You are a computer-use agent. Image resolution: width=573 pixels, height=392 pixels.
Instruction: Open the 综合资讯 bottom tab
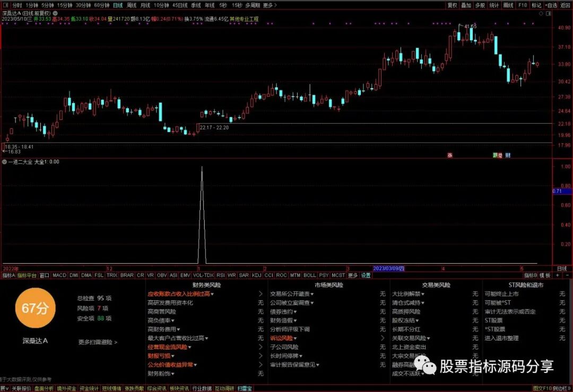click(x=157, y=389)
